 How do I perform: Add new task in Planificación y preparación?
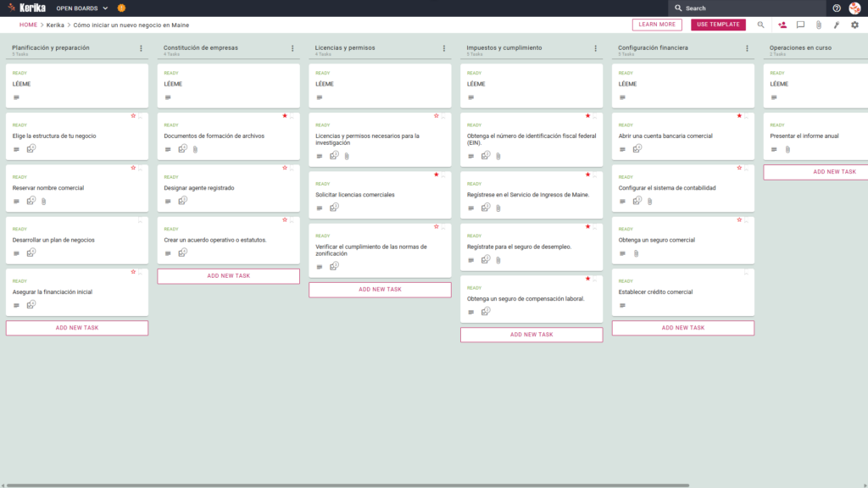click(x=77, y=328)
